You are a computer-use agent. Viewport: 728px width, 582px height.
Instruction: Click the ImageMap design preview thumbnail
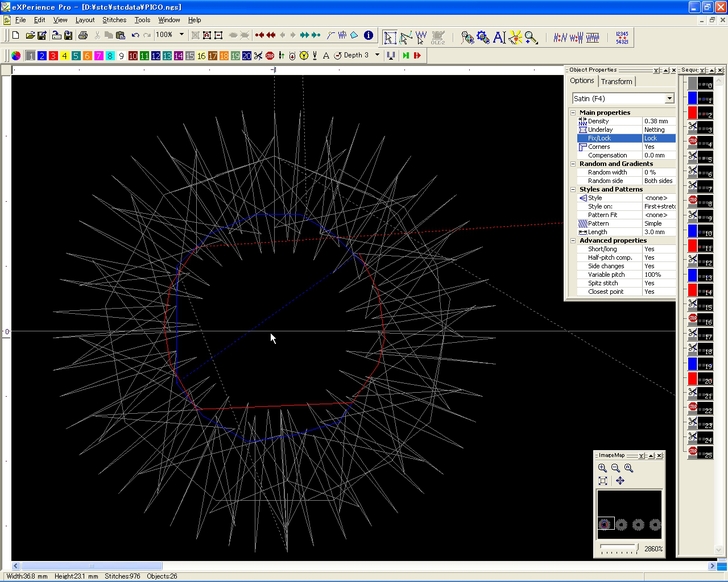pyautogui.click(x=629, y=514)
